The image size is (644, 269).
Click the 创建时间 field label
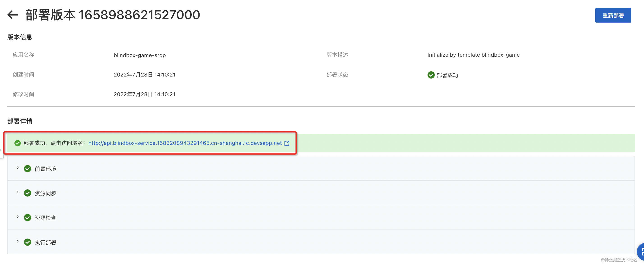pyautogui.click(x=23, y=74)
